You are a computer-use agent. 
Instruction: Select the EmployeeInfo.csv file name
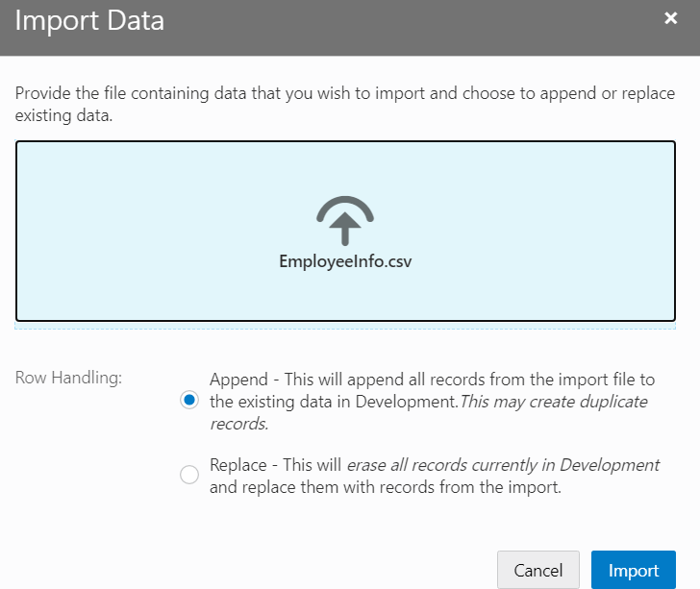click(345, 261)
